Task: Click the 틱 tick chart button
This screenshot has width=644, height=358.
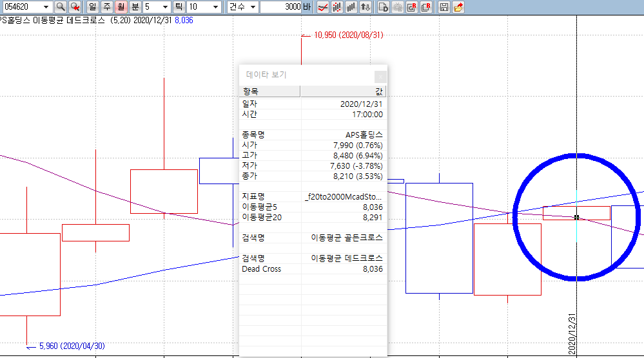Action: coord(179,7)
